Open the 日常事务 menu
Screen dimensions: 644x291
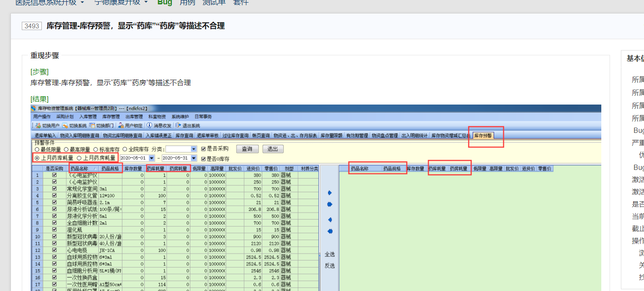point(203,117)
